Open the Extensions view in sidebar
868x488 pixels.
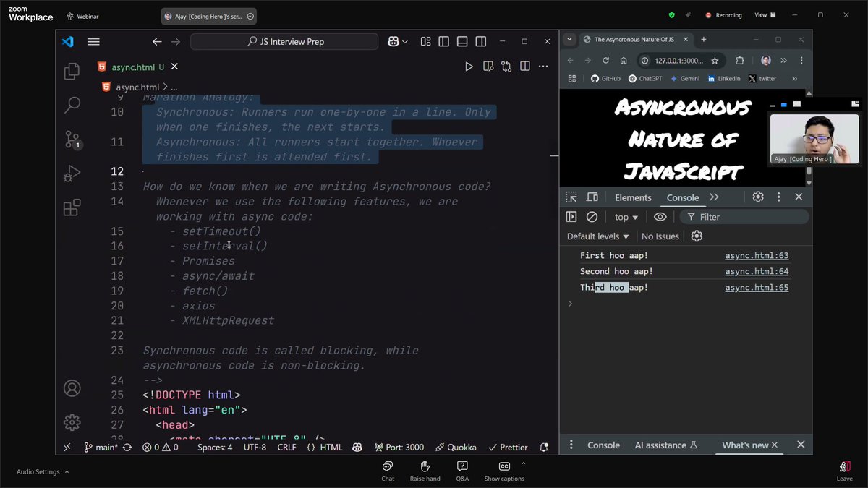tap(72, 208)
